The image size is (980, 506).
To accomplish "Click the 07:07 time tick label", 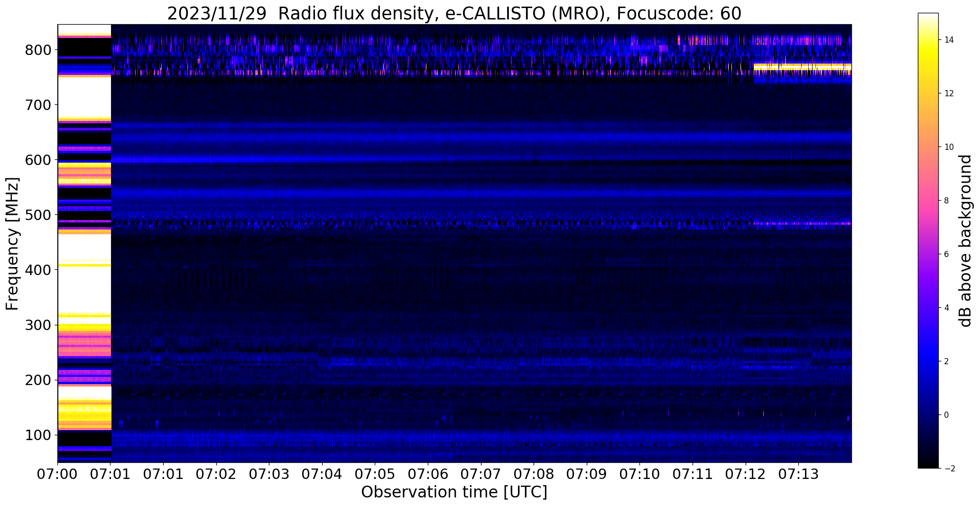I will click(x=481, y=474).
